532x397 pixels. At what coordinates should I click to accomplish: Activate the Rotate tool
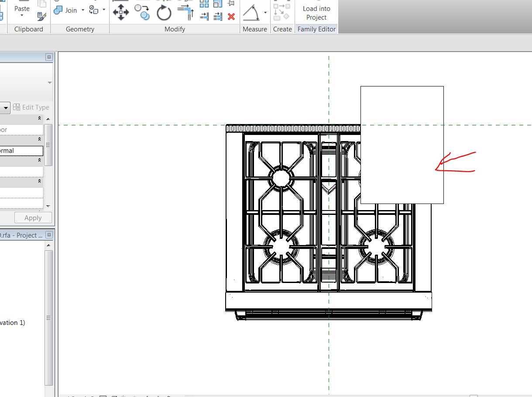coord(164,13)
